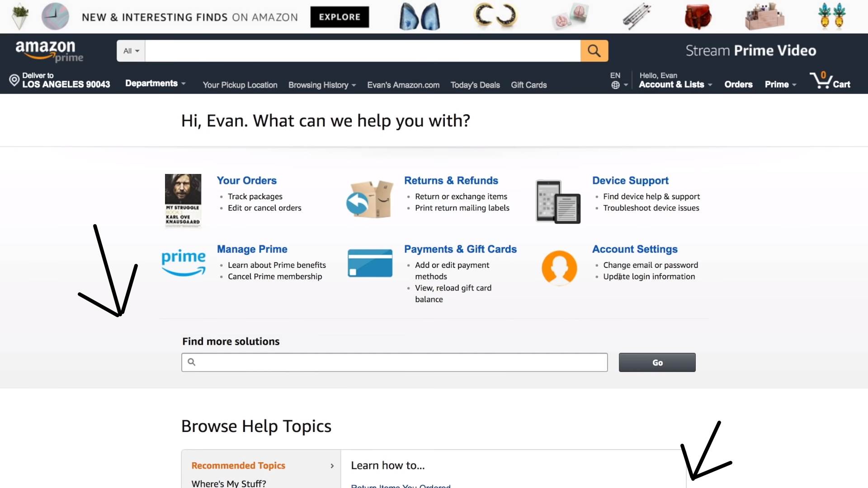Click the Amazon Prime logo
868x488 pixels.
(x=49, y=51)
